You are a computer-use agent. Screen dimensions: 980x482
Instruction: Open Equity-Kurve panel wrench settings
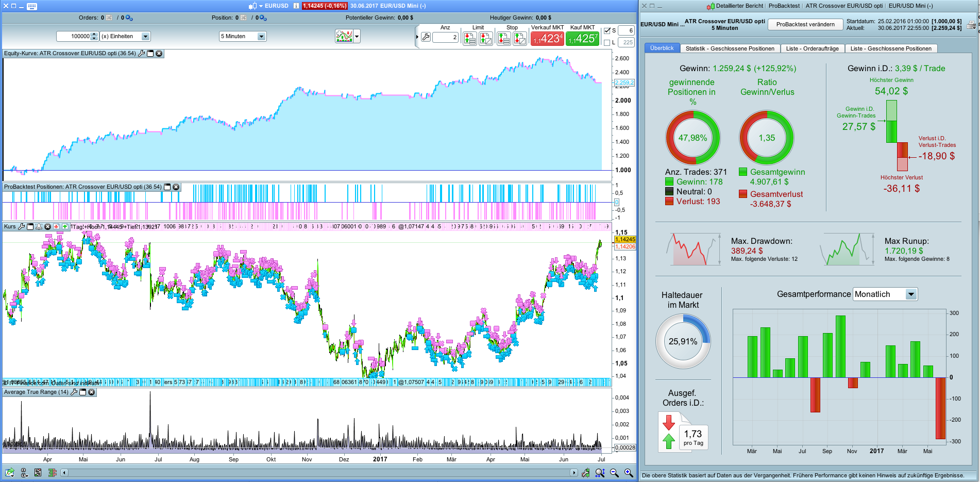tap(142, 53)
